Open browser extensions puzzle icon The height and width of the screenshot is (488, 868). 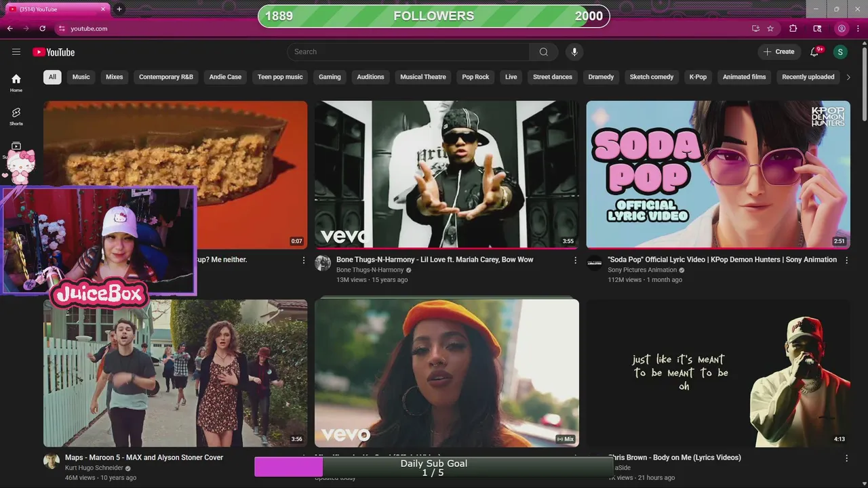coord(793,28)
